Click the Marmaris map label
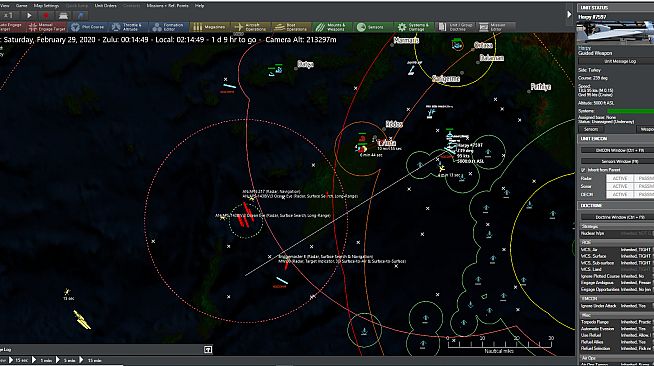The image size is (654, 366). (406, 40)
